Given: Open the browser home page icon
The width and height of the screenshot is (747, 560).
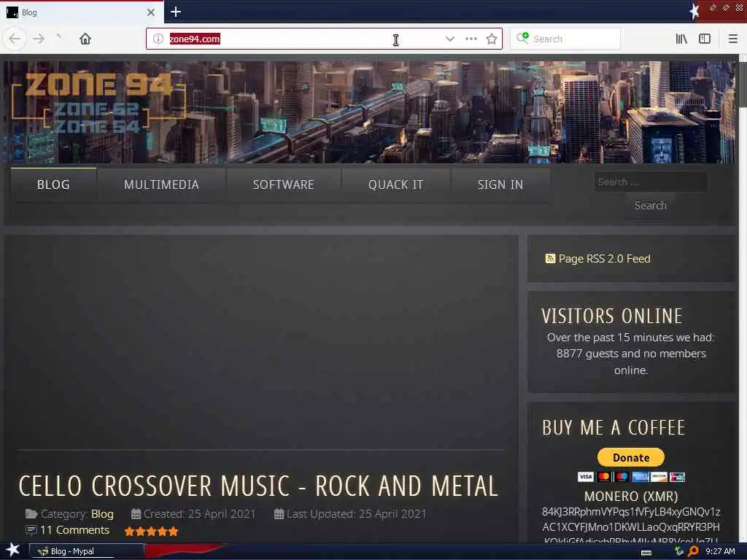Looking at the screenshot, I should pyautogui.click(x=85, y=39).
